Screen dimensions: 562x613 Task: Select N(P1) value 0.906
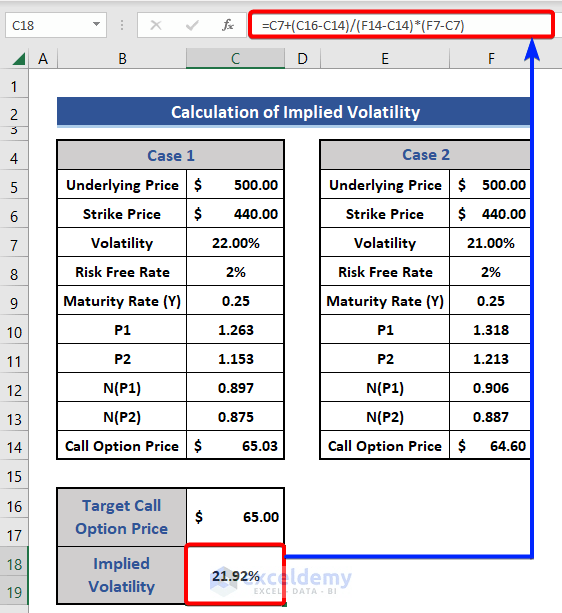click(x=490, y=387)
